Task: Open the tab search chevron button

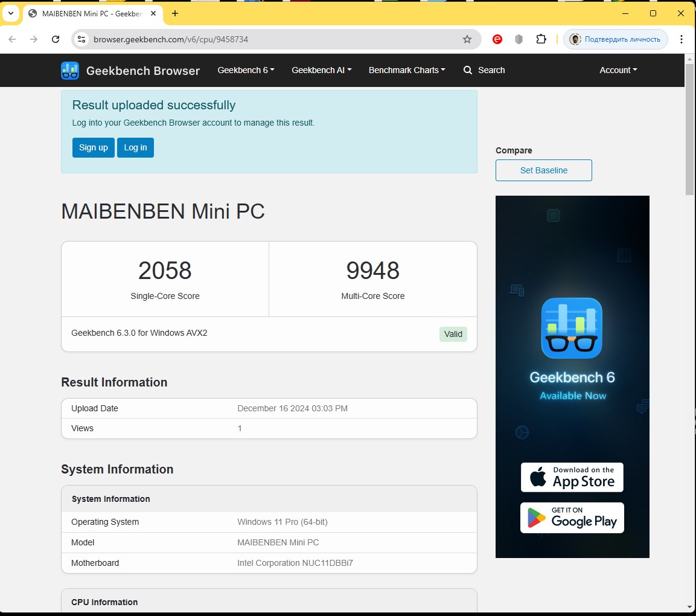Action: [x=11, y=13]
